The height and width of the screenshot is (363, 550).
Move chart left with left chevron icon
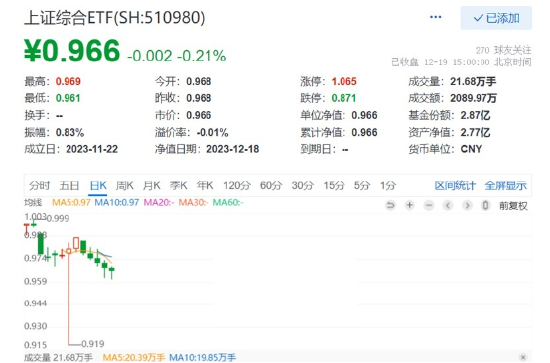tap(448, 205)
